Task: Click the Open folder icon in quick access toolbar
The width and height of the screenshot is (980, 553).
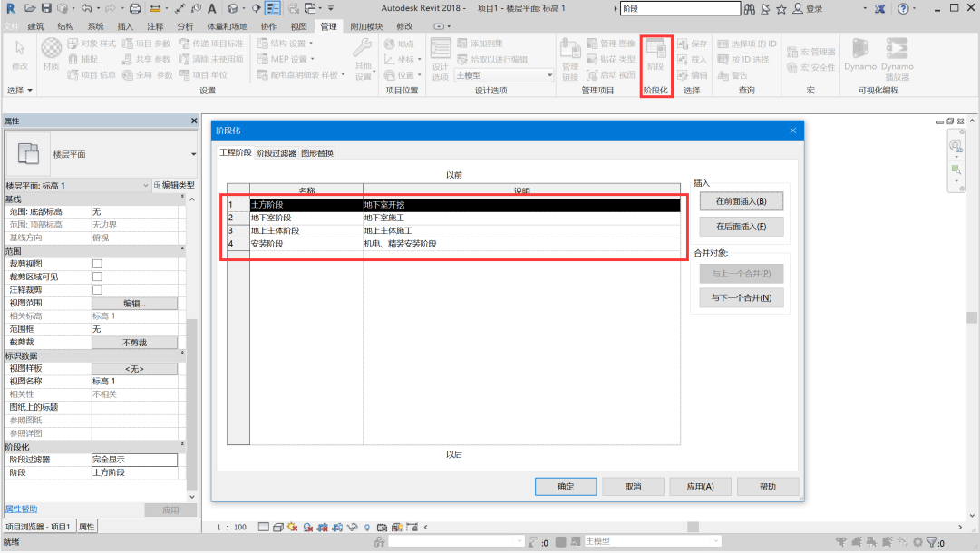Action: click(29, 9)
